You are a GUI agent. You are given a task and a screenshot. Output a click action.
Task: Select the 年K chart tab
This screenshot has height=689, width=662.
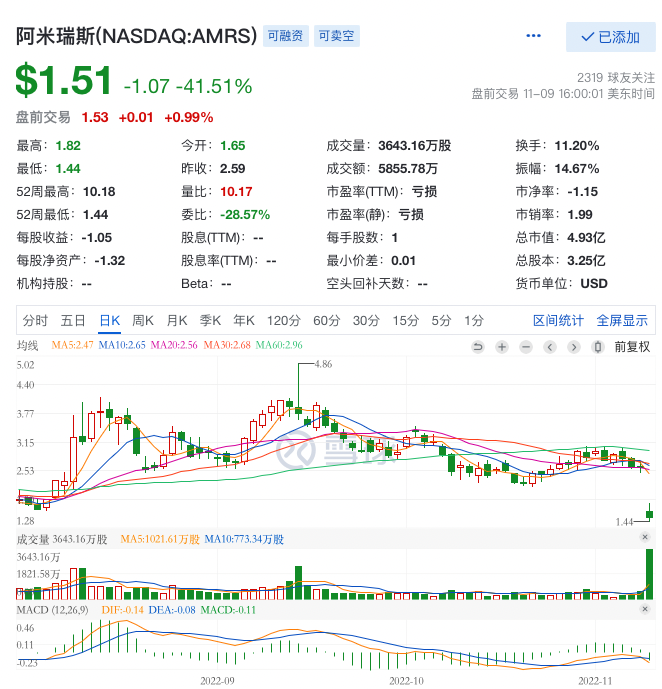click(x=244, y=320)
